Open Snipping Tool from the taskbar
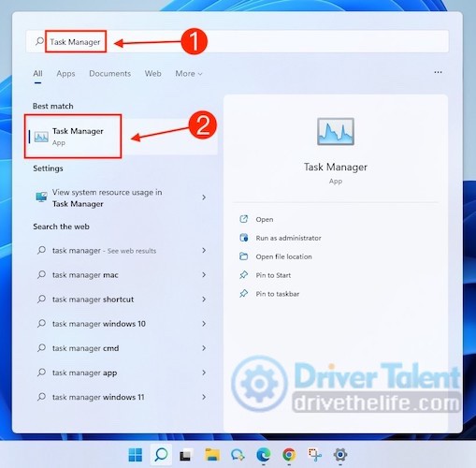 [315, 455]
